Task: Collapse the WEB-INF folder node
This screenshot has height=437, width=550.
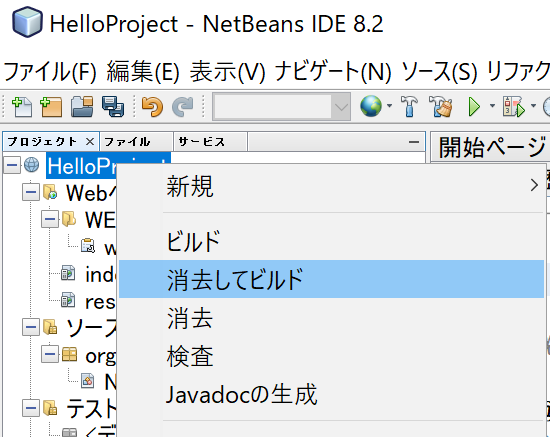Action: [50, 219]
